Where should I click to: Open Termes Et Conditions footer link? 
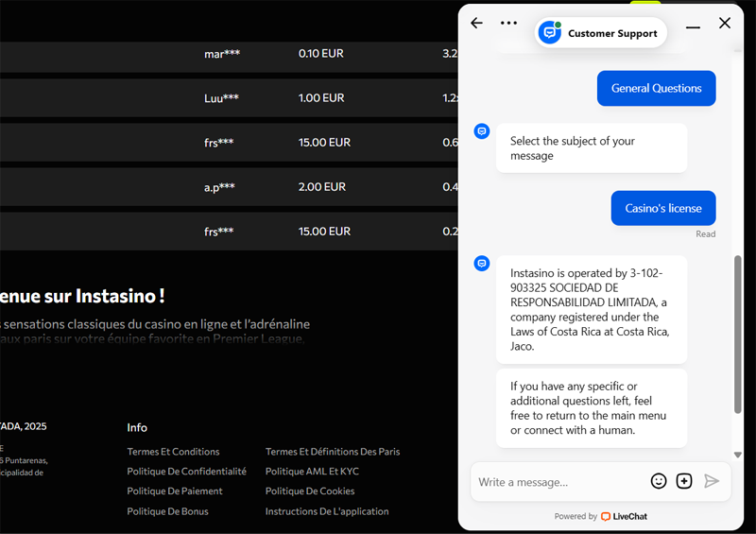pos(173,452)
